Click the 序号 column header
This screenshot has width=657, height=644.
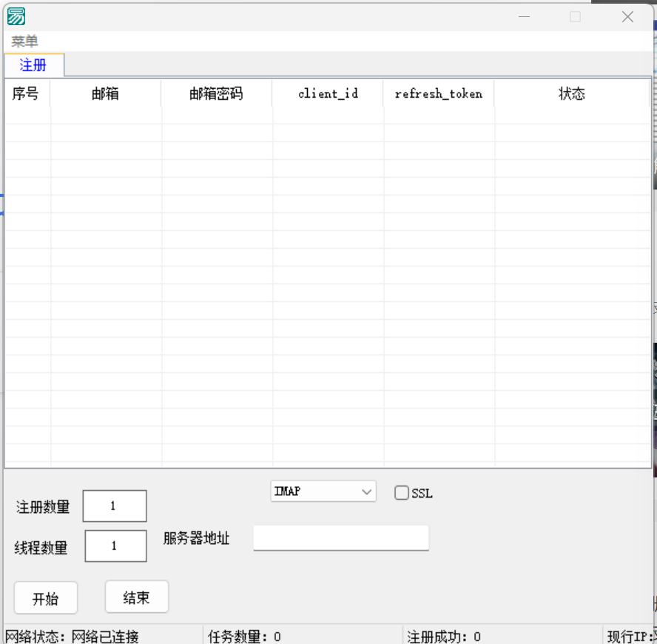click(x=27, y=93)
